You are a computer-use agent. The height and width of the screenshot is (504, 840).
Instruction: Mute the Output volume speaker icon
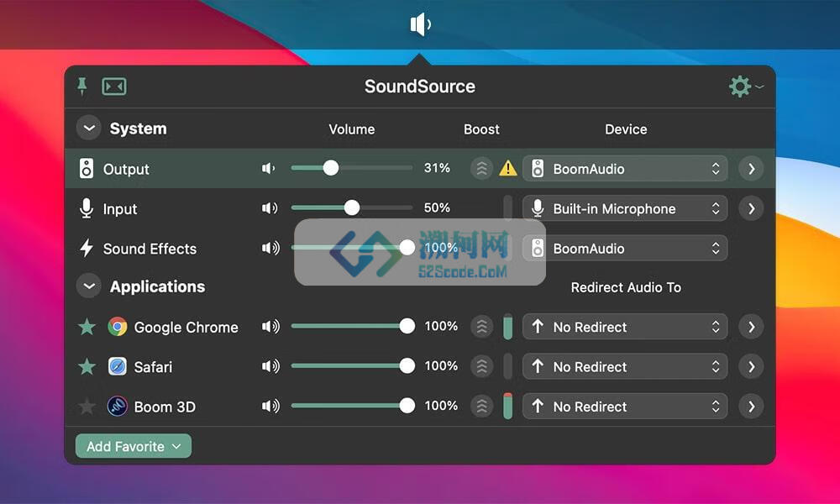pos(269,168)
